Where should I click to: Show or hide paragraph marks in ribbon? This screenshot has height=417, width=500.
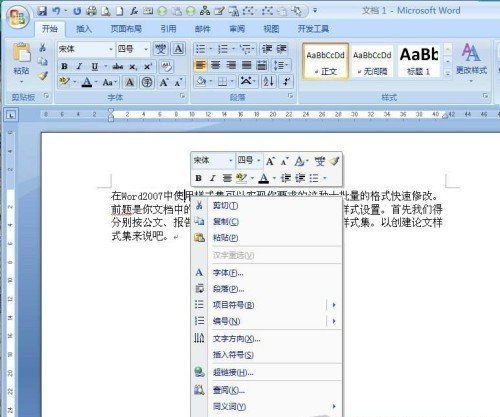286,81
